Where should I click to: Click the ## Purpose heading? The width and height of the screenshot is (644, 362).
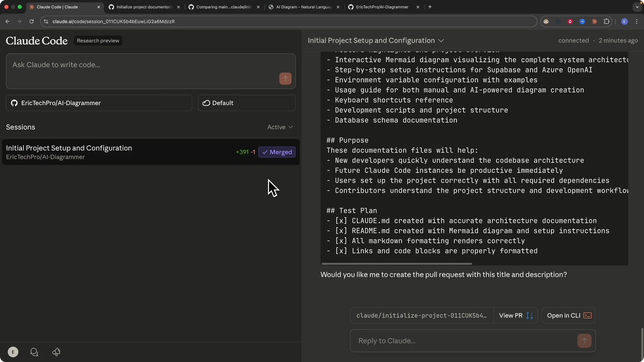[347, 140]
